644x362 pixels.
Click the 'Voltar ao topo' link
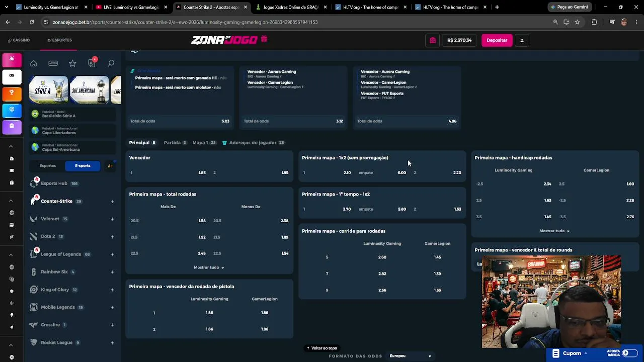coord(322,348)
